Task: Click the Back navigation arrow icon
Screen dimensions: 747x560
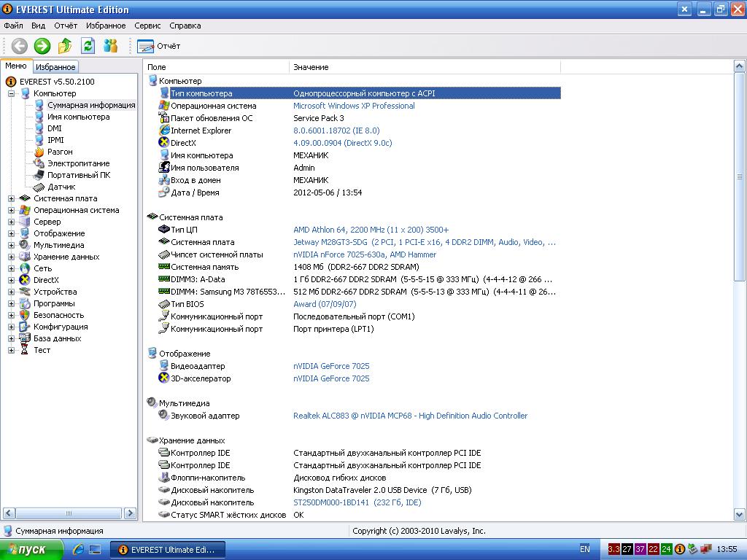Action: 20,46
